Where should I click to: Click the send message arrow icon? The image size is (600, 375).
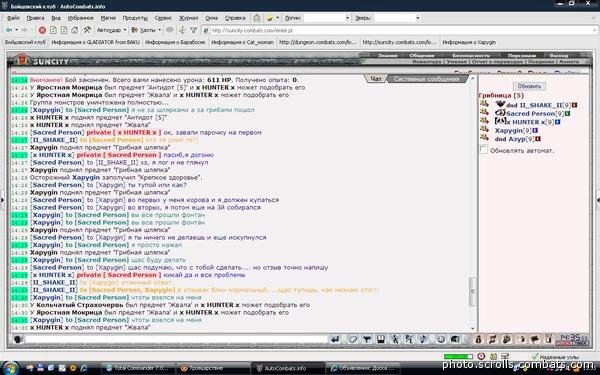[x=335, y=339]
